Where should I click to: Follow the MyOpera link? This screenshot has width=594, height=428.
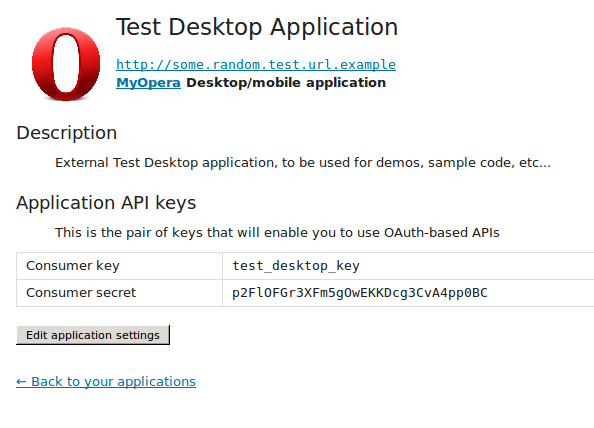click(148, 83)
